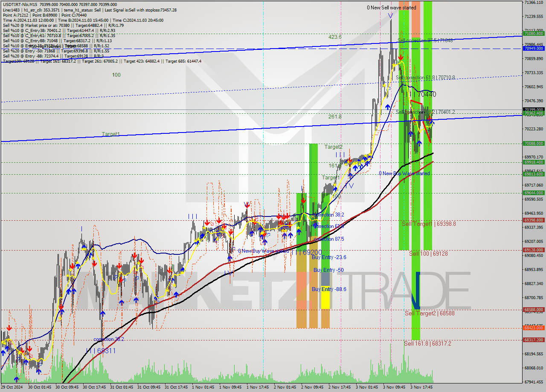546x392 pixels.
Task: Click the green 69813.600 price tag
Action: tap(534, 174)
